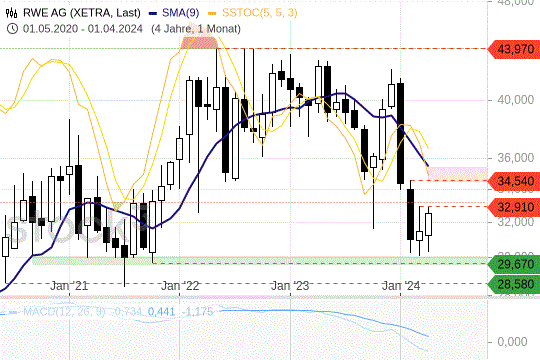Click the 36,000 axis value

click(x=516, y=158)
